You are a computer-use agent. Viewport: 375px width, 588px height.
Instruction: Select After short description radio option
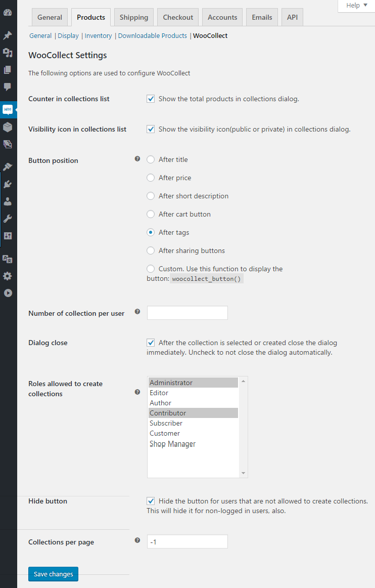[x=151, y=196]
